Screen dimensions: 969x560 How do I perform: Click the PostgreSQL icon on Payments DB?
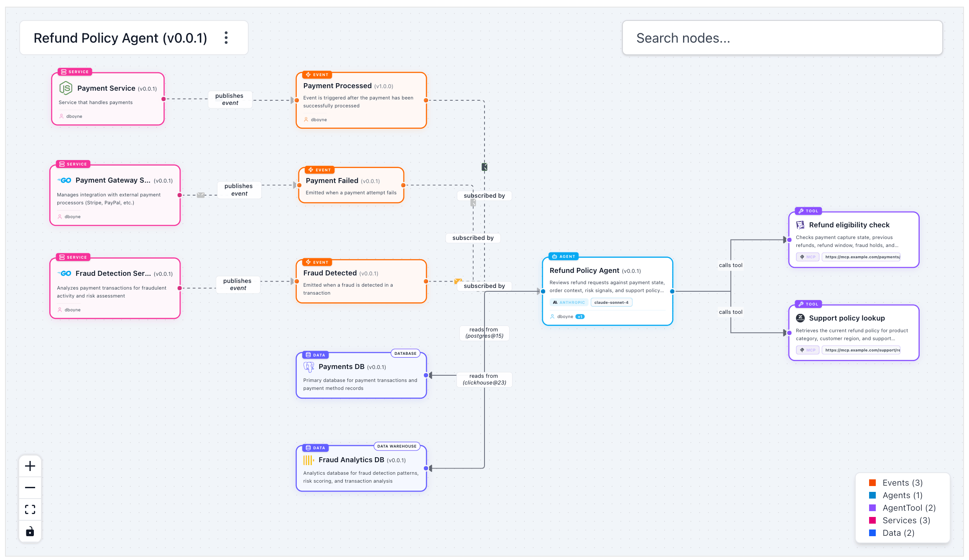(309, 367)
